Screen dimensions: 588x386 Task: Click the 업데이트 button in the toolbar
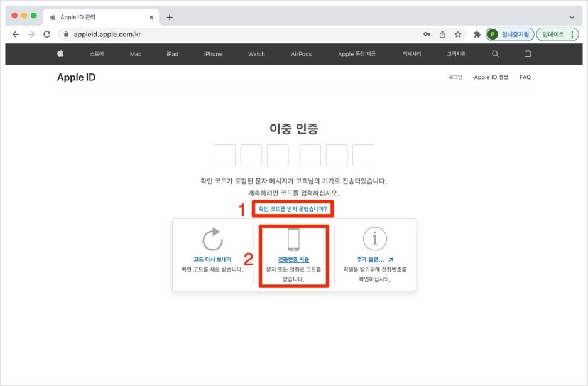point(553,35)
